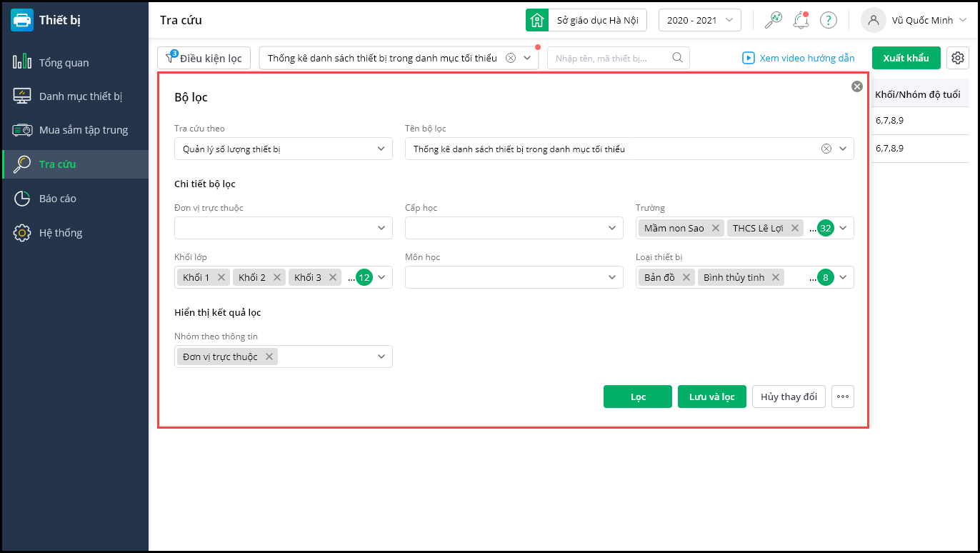Open the Tra cứu theo dropdown

(x=284, y=149)
